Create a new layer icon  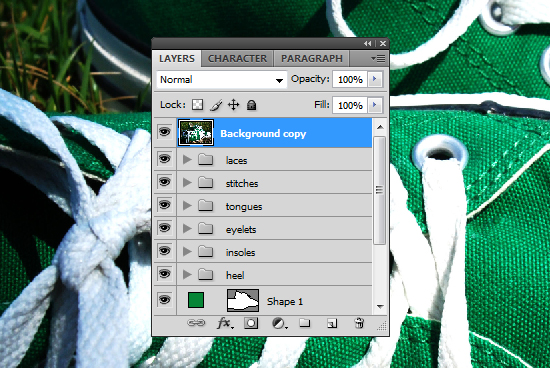click(x=332, y=323)
